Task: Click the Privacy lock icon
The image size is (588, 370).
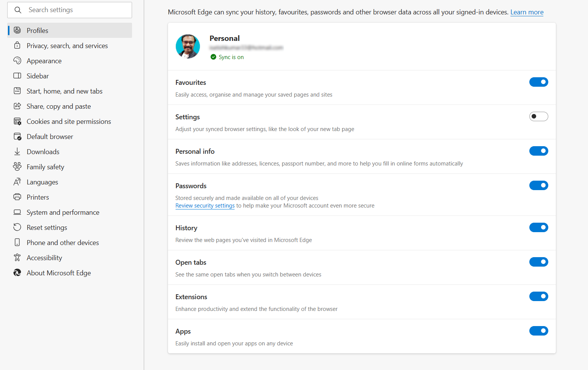Action: (x=17, y=45)
